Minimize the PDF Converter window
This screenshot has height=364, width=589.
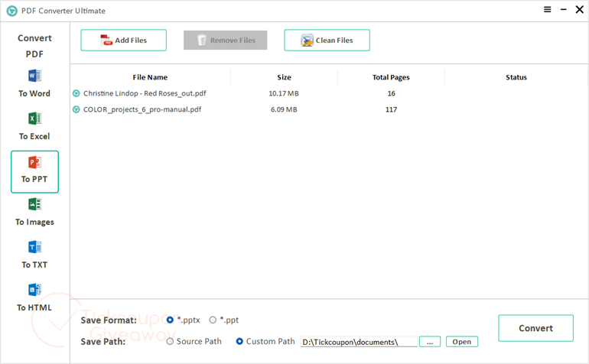click(564, 10)
